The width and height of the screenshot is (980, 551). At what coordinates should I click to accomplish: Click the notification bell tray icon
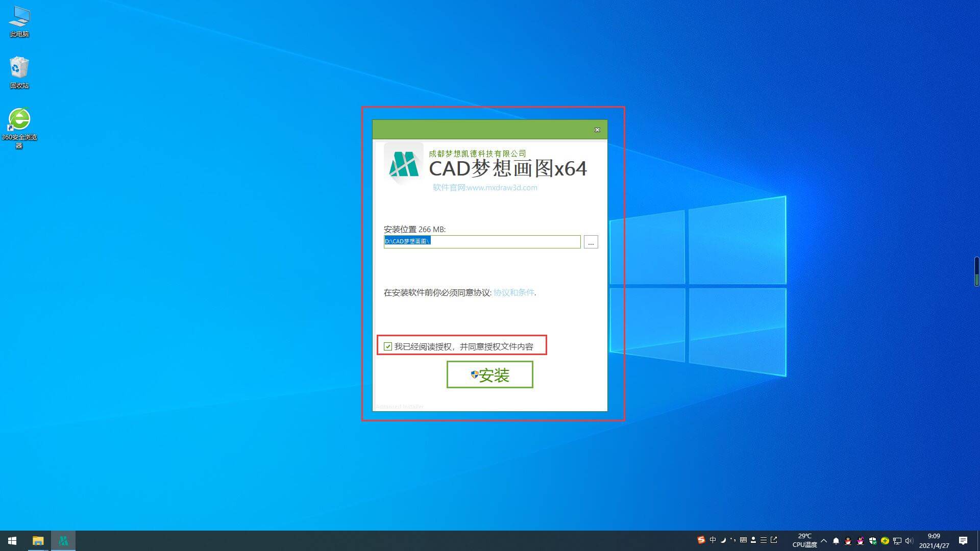836,541
